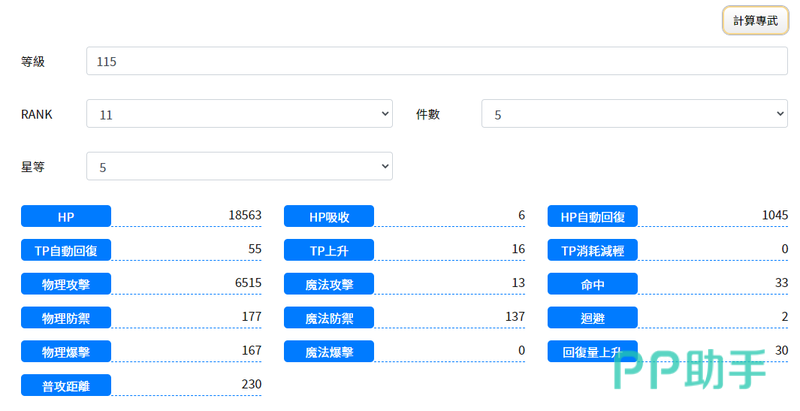This screenshot has width=800, height=411.
Task: Select the 迴避 stat label
Action: point(592,318)
